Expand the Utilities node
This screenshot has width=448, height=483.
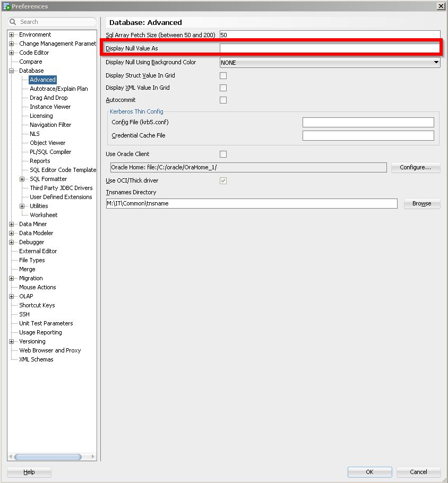point(22,206)
